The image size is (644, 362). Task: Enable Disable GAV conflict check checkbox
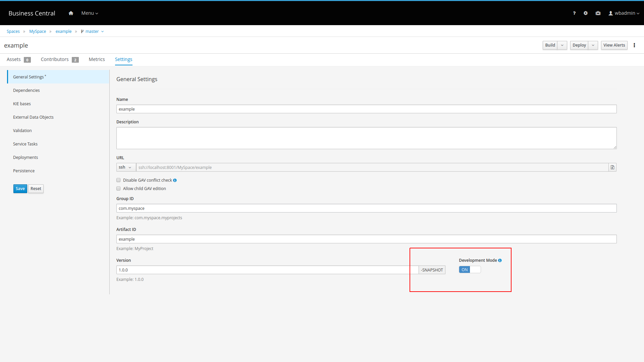(118, 180)
